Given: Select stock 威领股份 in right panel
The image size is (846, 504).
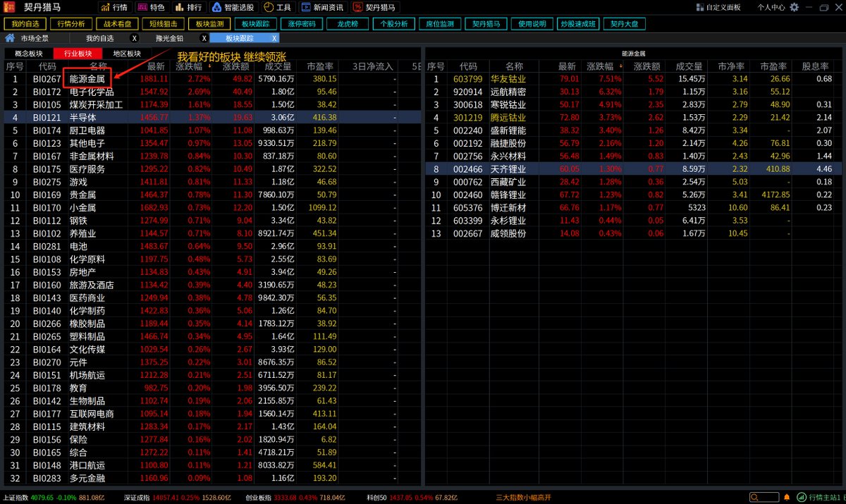Looking at the screenshot, I should click(x=632, y=233).
